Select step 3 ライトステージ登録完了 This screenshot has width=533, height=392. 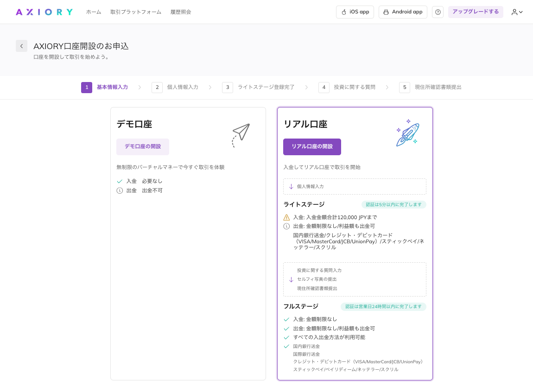(258, 87)
